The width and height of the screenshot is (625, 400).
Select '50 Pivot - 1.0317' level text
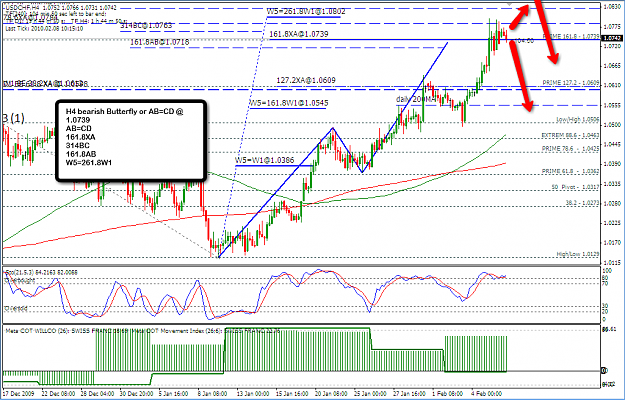pos(576,186)
